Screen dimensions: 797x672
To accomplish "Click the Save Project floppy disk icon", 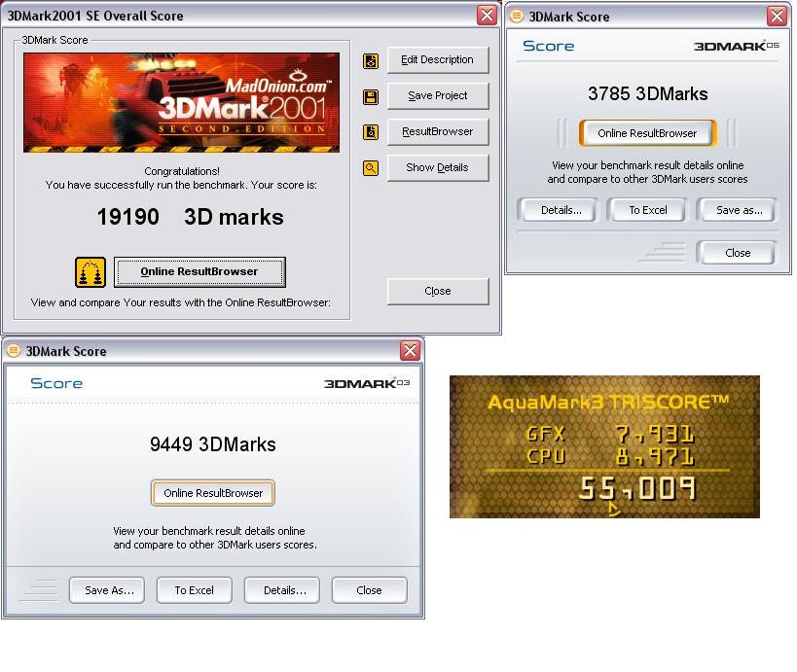I will pos(371,96).
